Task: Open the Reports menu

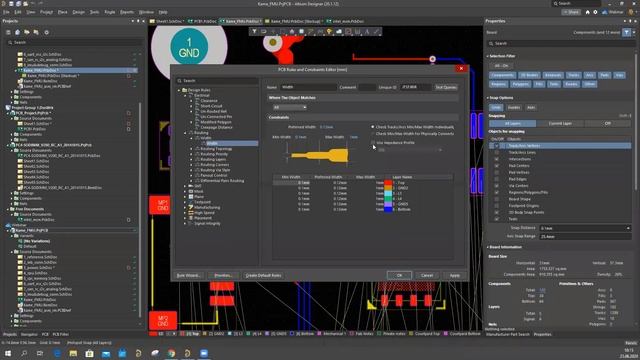Action: [127, 12]
